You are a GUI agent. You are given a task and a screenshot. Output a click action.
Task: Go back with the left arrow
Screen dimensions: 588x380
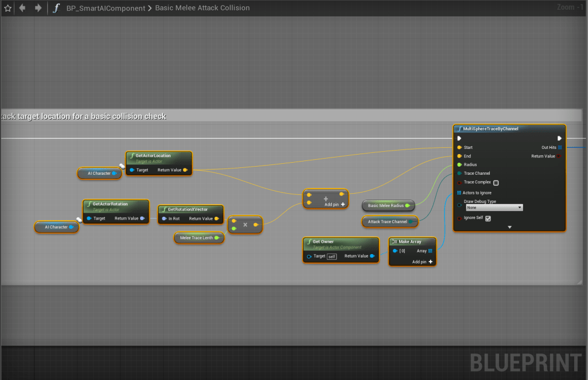22,8
